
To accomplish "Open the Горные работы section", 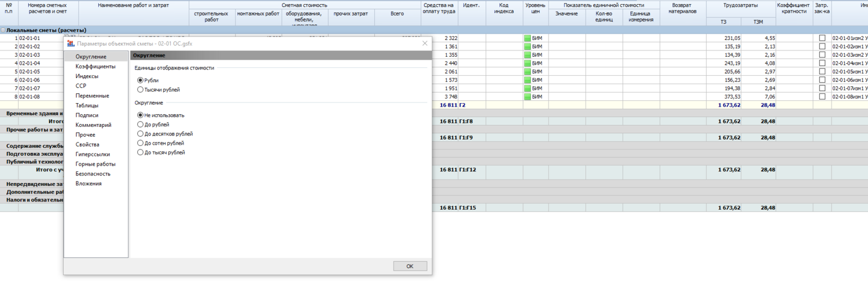I will tap(96, 164).
